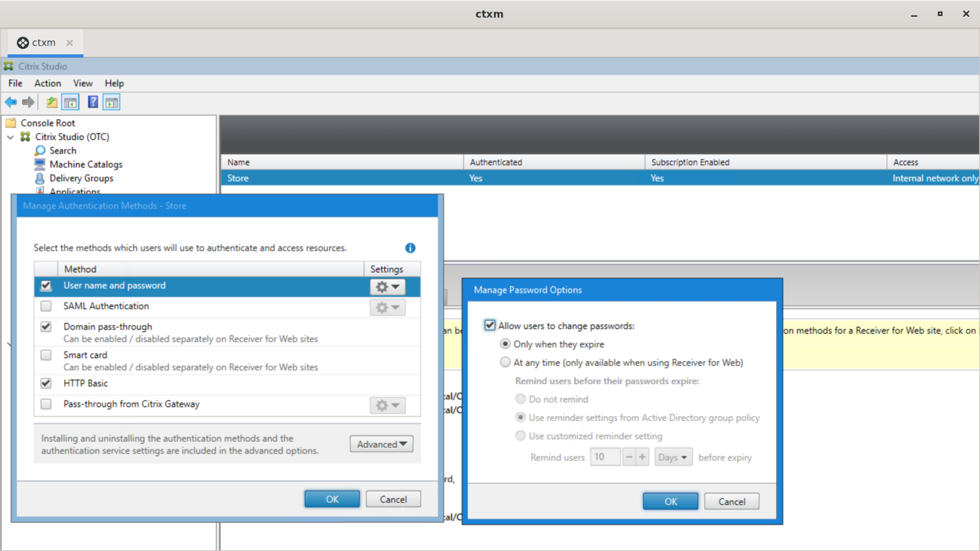Switch to the ctxm tab
The image size is (980, 551).
coord(45,43)
